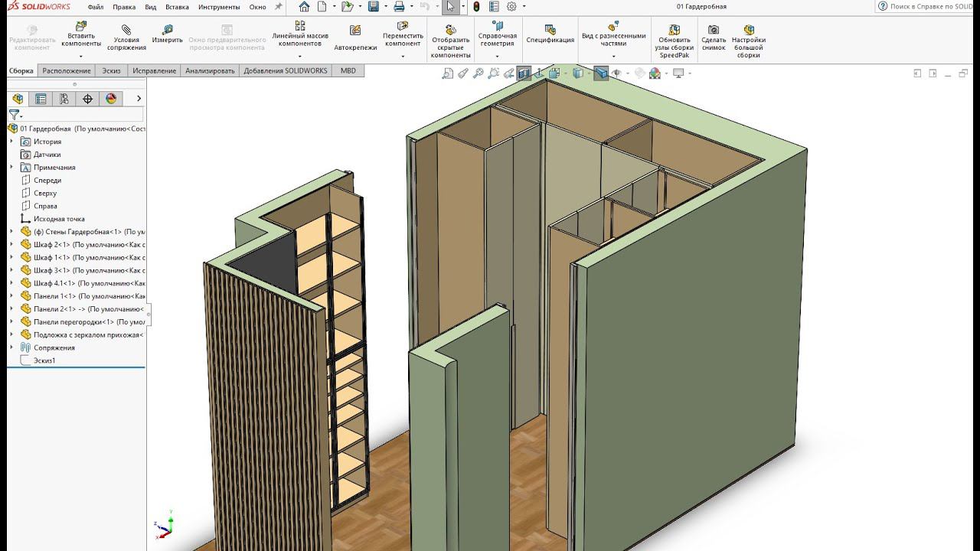Open a file with the Open folder icon
Screen dimensions: 980x551
pyautogui.click(x=348, y=7)
